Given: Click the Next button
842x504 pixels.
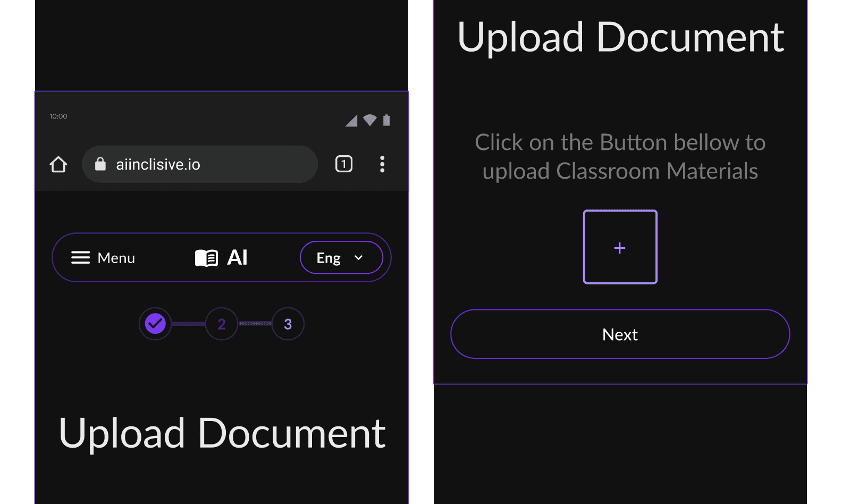Looking at the screenshot, I should pos(620,334).
